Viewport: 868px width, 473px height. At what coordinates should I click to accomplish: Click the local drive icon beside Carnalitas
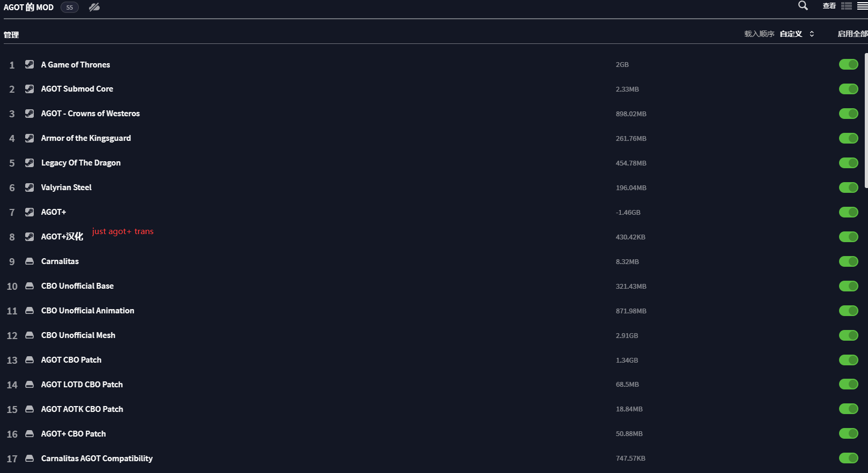click(x=29, y=261)
